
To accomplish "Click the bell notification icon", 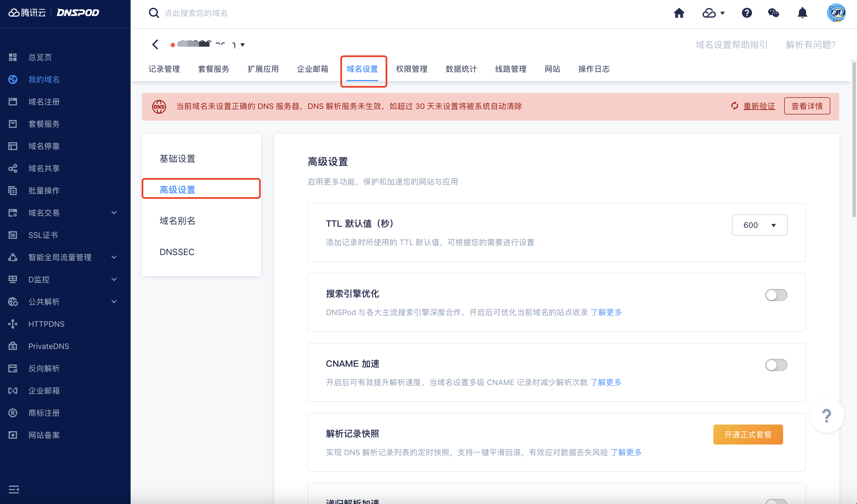I will pos(802,13).
